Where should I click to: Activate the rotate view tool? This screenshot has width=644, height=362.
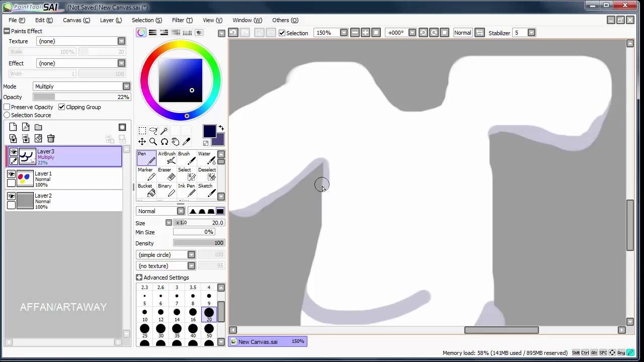pos(165,142)
